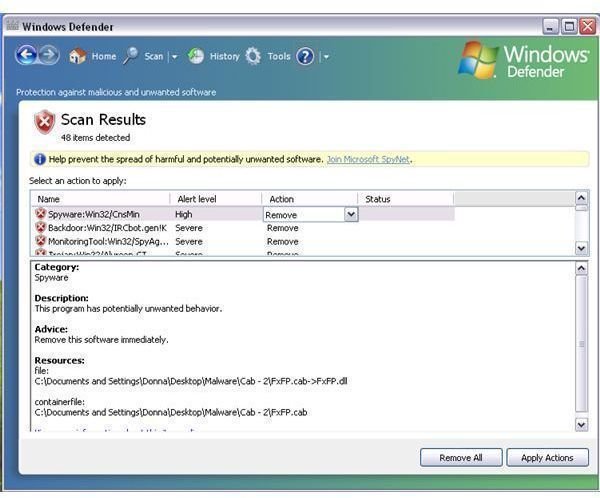Maximize the Windows Defender window
The width and height of the screenshot is (600, 498).
(x=569, y=26)
